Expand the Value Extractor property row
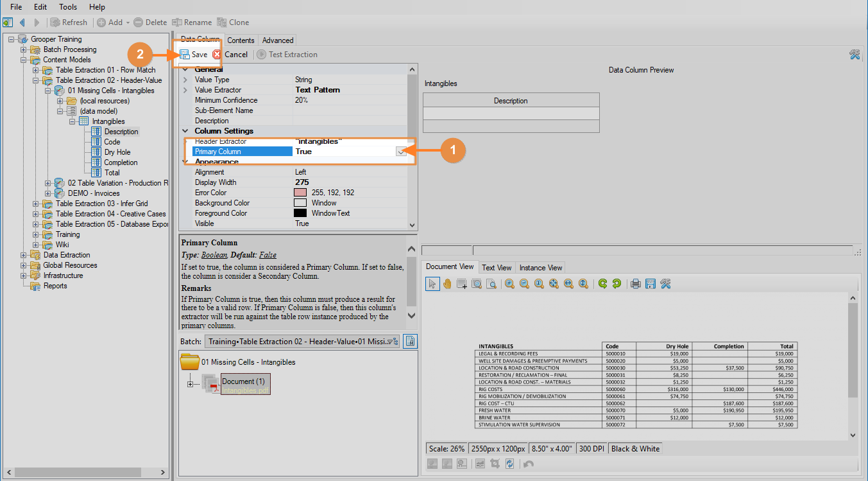868x481 pixels. click(185, 90)
